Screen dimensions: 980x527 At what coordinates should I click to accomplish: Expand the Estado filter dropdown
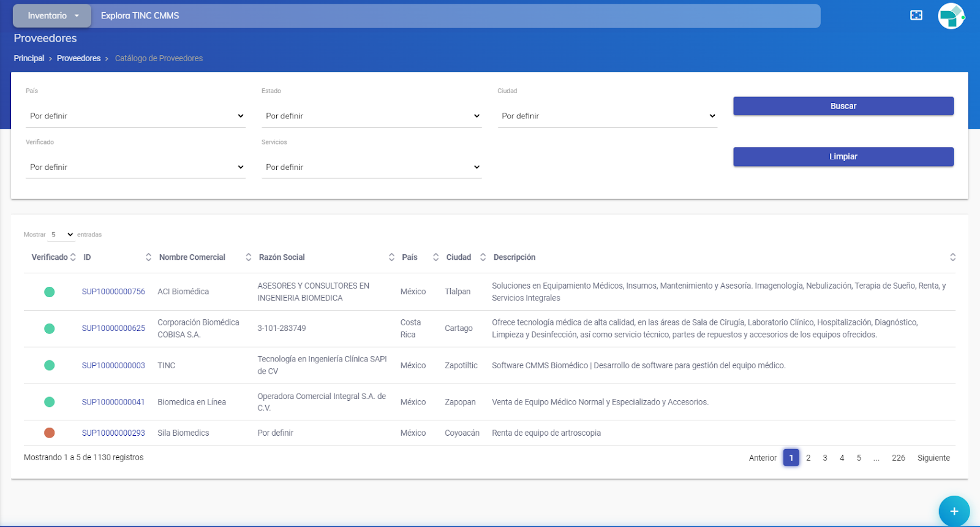click(x=371, y=116)
